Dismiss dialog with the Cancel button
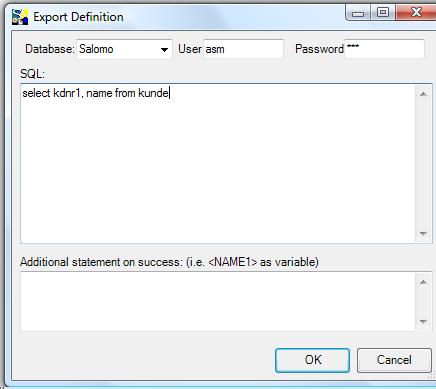 [x=394, y=360]
